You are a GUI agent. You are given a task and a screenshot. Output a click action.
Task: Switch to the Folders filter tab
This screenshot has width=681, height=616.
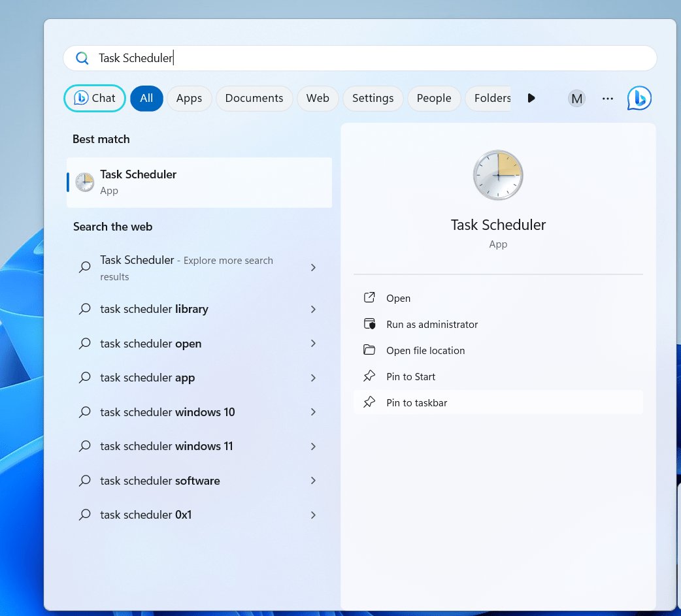point(489,98)
